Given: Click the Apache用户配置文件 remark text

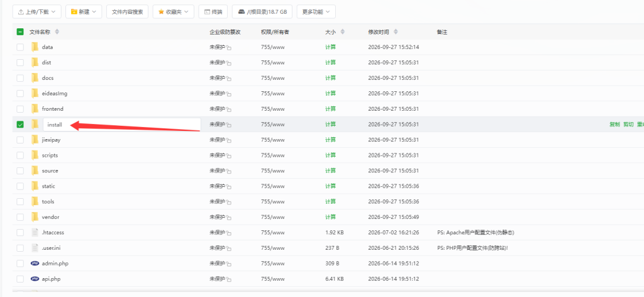Looking at the screenshot, I should click(x=475, y=233).
